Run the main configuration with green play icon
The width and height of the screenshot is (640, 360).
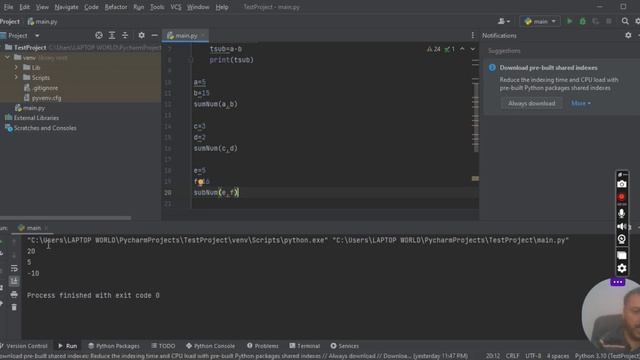[569, 21]
